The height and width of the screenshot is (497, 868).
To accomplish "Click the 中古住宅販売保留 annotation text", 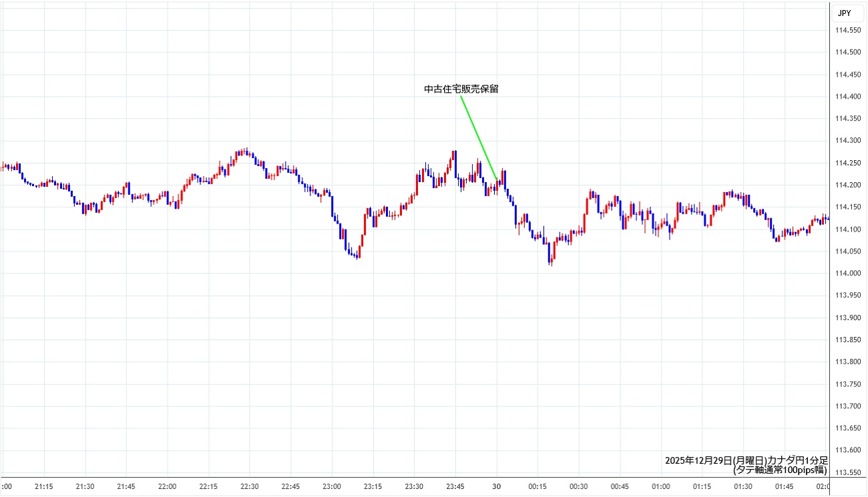I will tap(461, 89).
